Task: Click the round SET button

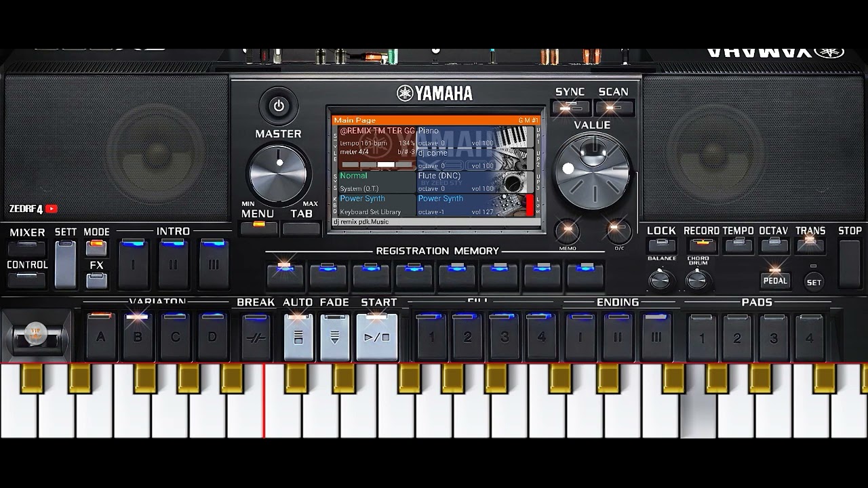Action: pos(814,282)
